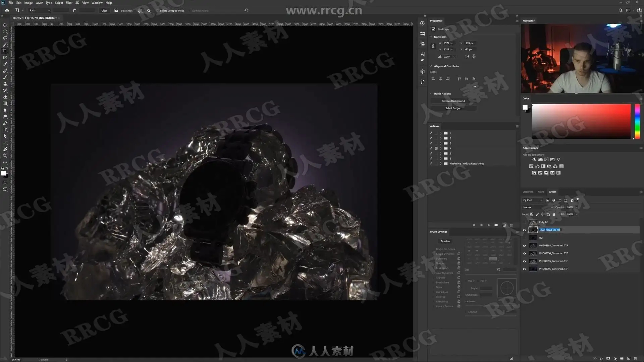The image size is (644, 362).
Task: Toggle visibility of Illuminated Ice layer
Action: (524, 230)
